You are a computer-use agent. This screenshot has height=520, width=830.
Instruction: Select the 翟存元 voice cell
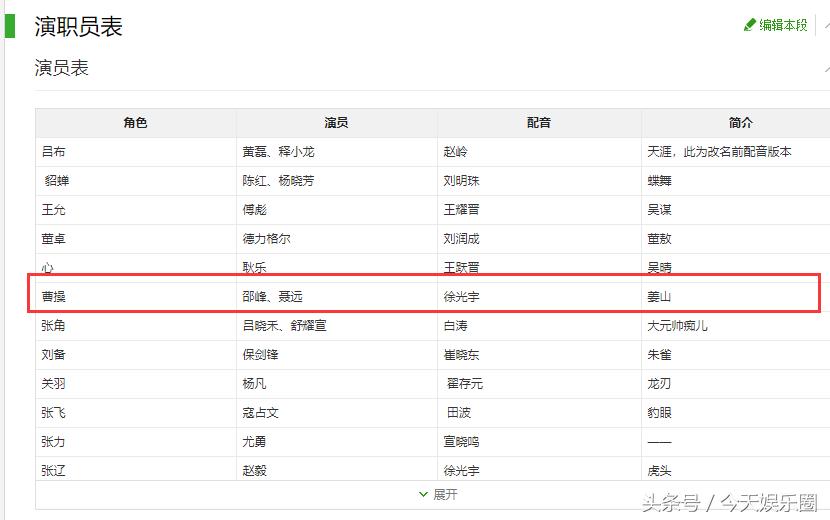[539, 384]
